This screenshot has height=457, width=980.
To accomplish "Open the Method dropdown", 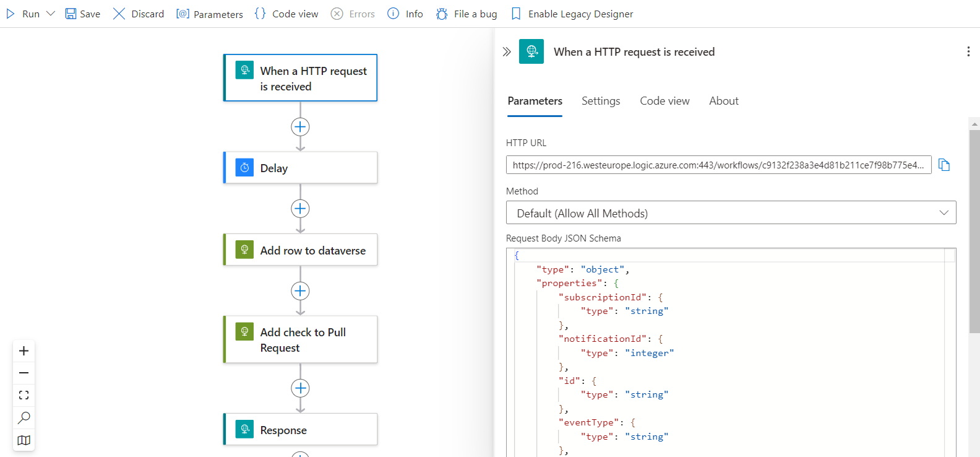I will pos(731,213).
